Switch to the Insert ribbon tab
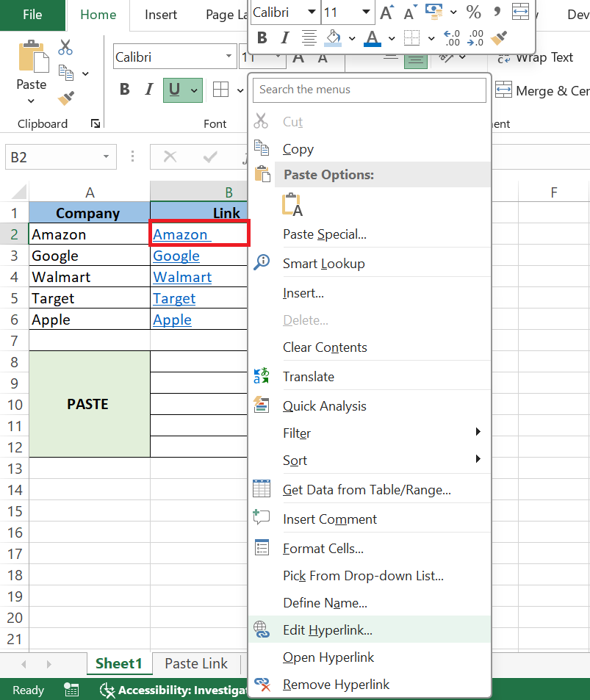Image resolution: width=590 pixels, height=700 pixels. coord(161,15)
